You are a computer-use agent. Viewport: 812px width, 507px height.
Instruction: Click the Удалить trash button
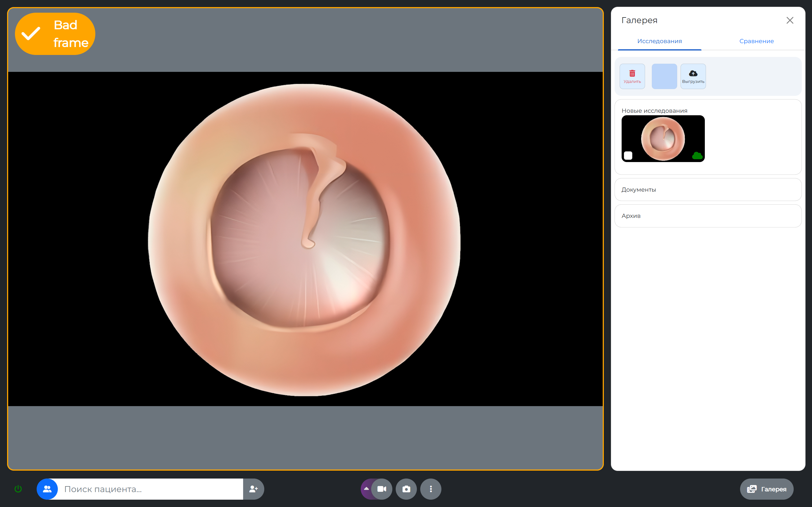point(632,76)
